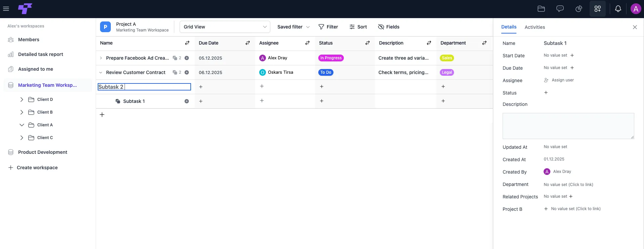The image size is (644, 249).
Task: Click the Department column swap icon
Action: (485, 43)
